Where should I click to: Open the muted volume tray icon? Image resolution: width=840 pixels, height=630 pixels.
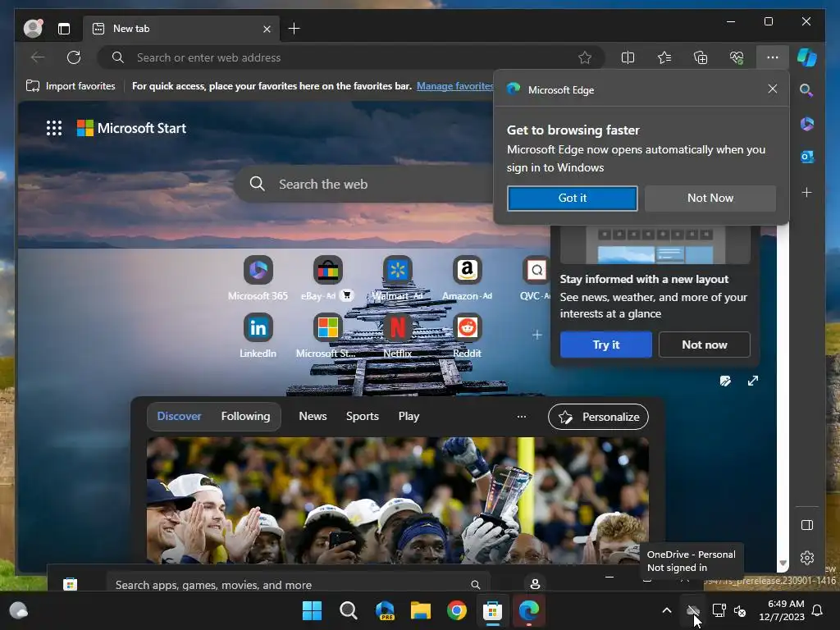coord(740,610)
